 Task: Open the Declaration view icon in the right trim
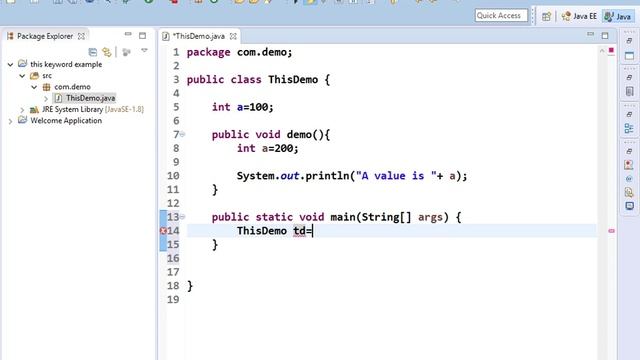[629, 192]
